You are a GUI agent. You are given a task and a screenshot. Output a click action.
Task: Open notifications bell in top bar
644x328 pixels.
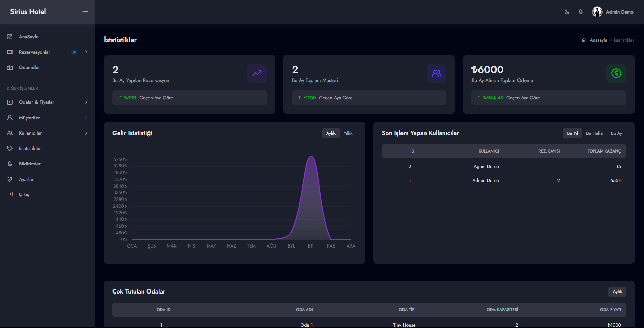pyautogui.click(x=581, y=12)
